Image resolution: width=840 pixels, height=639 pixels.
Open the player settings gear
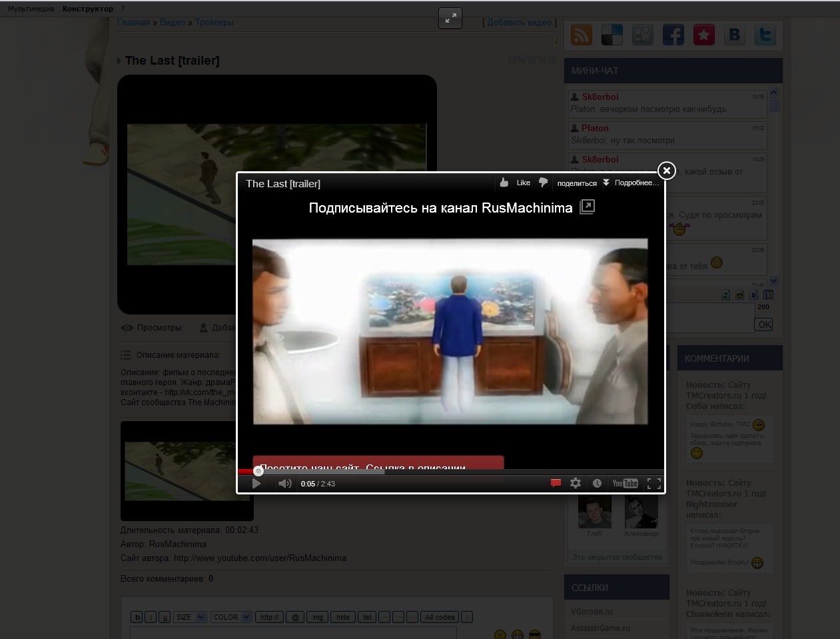[x=576, y=484]
